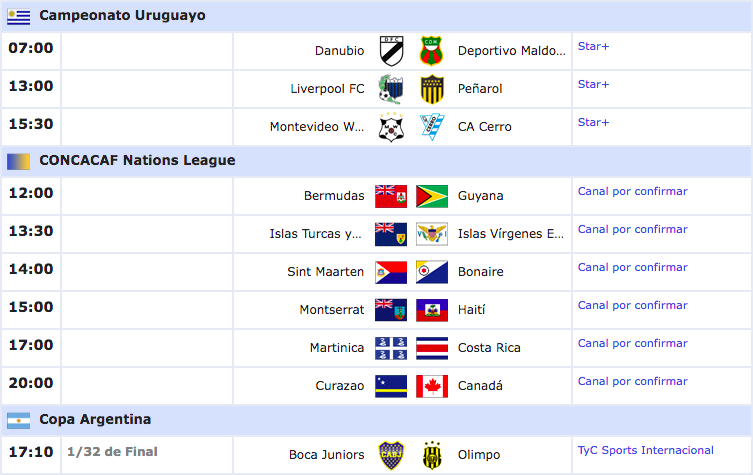The width and height of the screenshot is (753, 475).
Task: Open the Copa Argentina section header
Action: tap(95, 419)
